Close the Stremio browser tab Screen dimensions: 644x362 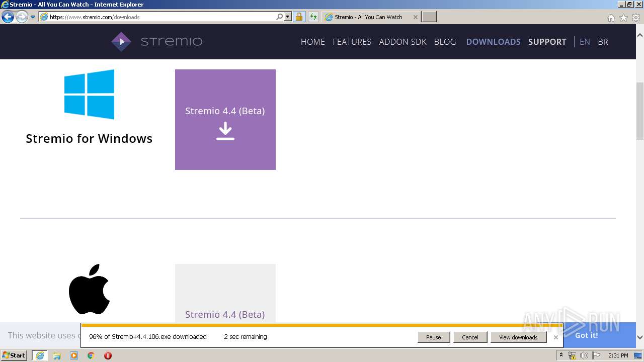pyautogui.click(x=415, y=17)
